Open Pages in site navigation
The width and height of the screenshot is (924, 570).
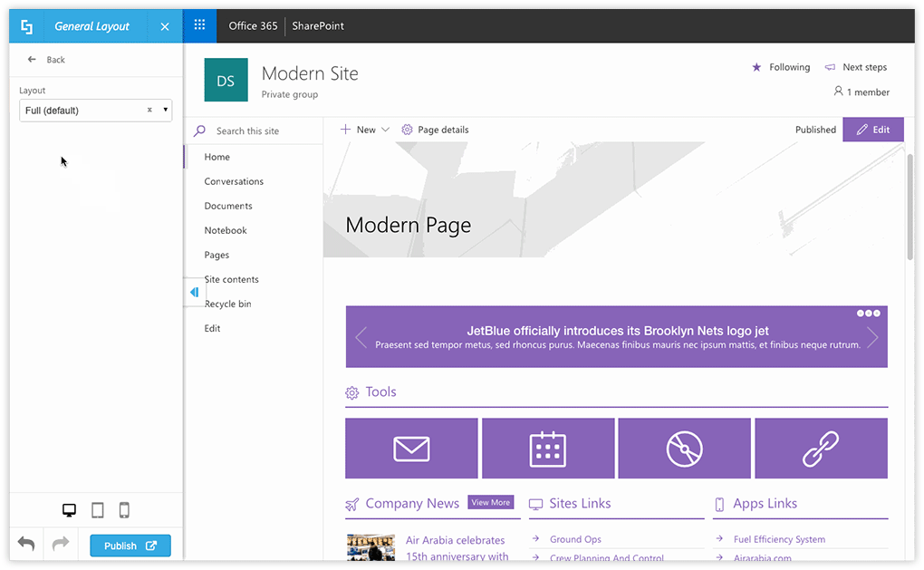(x=217, y=256)
